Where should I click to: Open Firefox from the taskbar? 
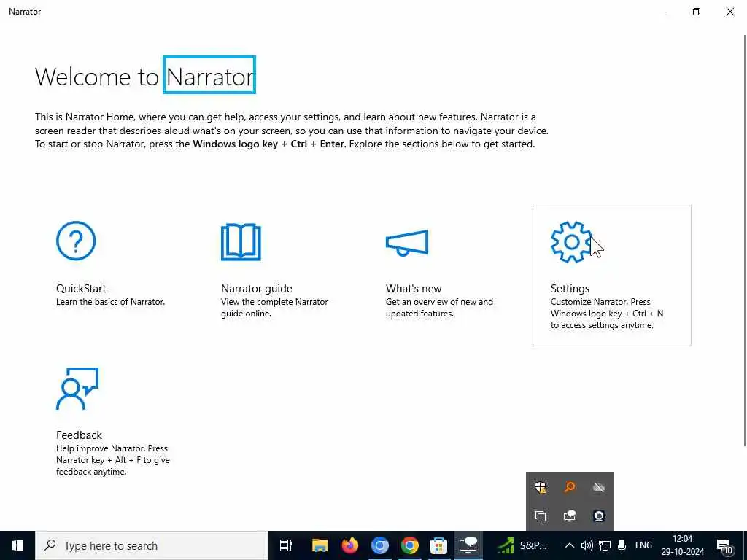click(349, 545)
